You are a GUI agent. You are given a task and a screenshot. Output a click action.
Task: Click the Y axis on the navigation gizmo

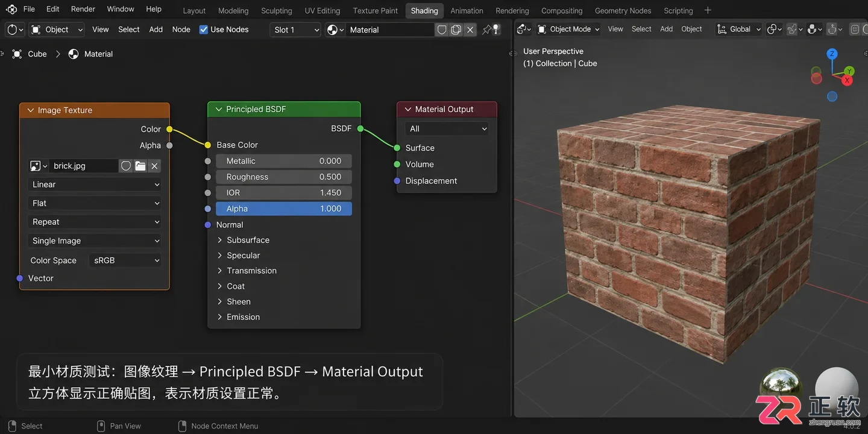(x=849, y=71)
